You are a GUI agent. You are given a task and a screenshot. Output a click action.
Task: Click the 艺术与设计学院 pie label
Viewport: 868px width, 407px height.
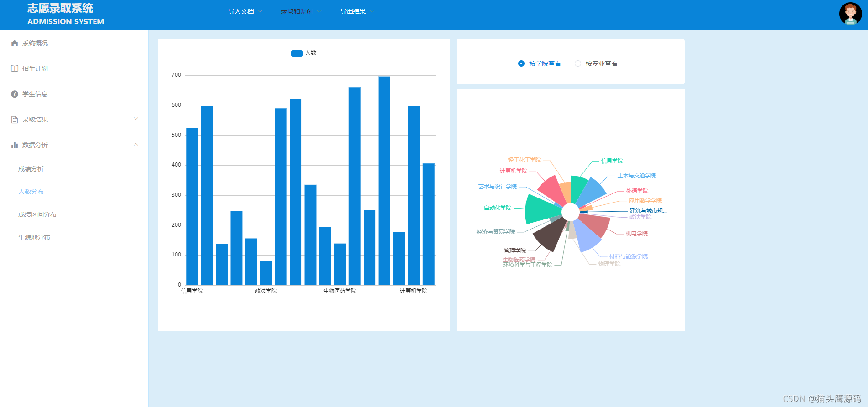click(497, 187)
